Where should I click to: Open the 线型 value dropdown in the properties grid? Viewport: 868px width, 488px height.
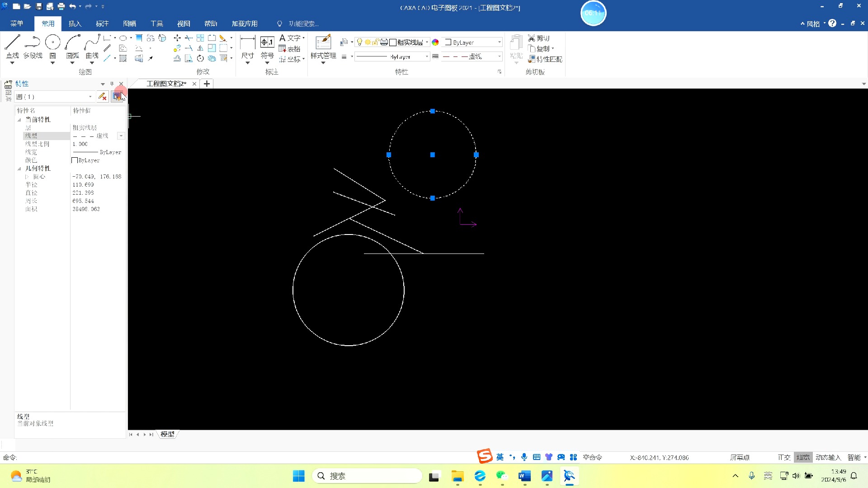point(121,136)
